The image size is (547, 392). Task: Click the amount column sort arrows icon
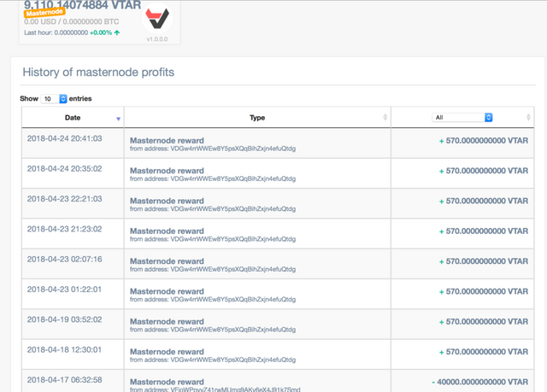click(528, 117)
